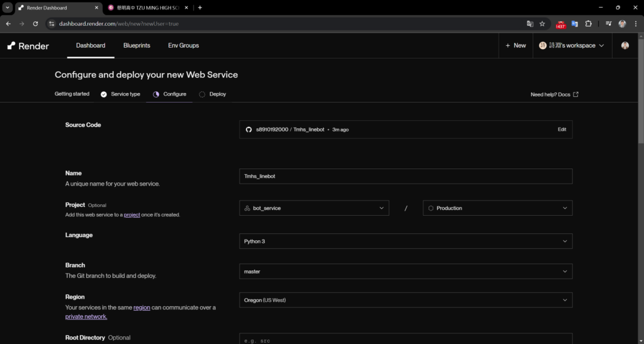This screenshot has height=344, width=644.
Task: Open the Need help? Docs link
Action: pos(555,94)
